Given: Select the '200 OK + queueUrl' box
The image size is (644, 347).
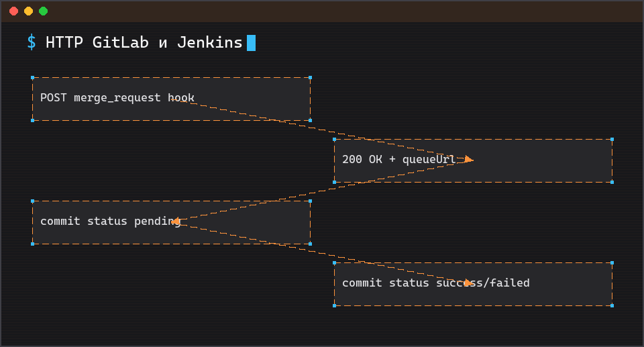Looking at the screenshot, I should (x=473, y=161).
